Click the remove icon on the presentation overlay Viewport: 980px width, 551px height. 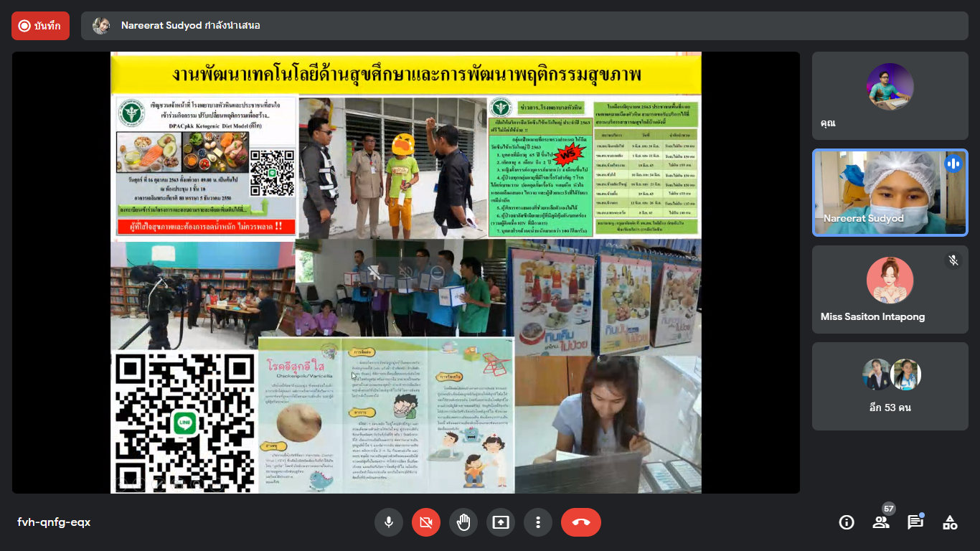point(437,272)
